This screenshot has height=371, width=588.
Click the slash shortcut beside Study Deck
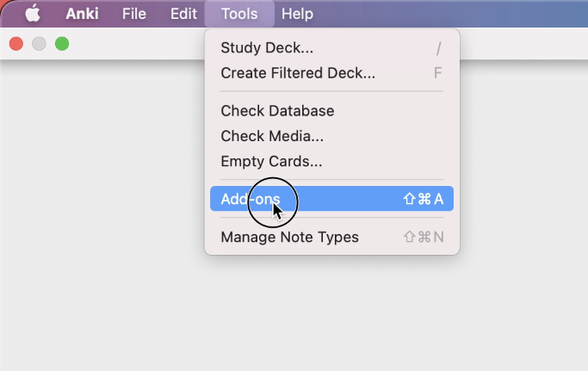pos(438,48)
